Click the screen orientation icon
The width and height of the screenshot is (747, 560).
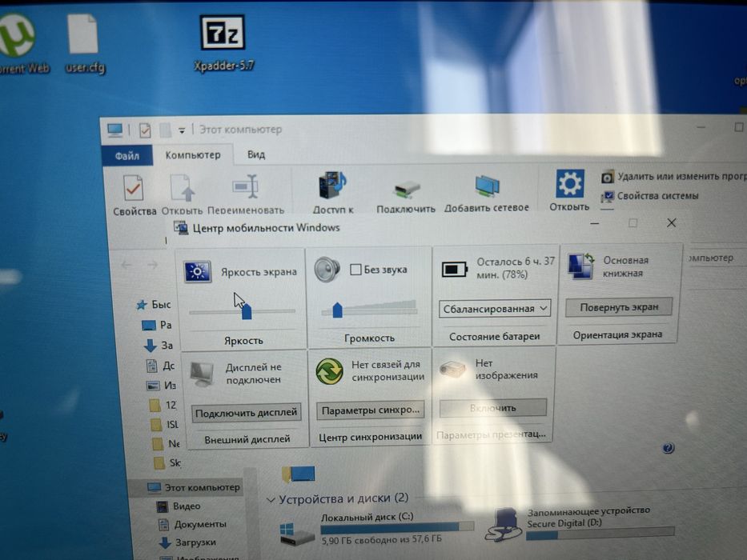coord(581,266)
